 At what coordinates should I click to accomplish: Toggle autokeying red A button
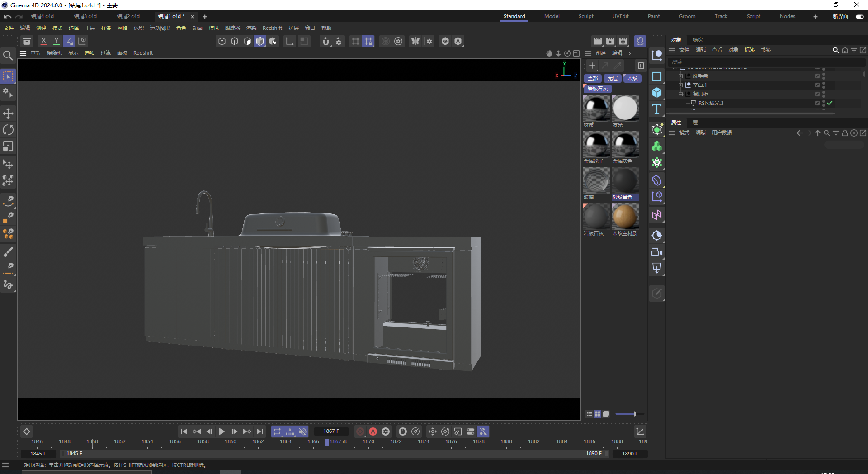coord(373,431)
